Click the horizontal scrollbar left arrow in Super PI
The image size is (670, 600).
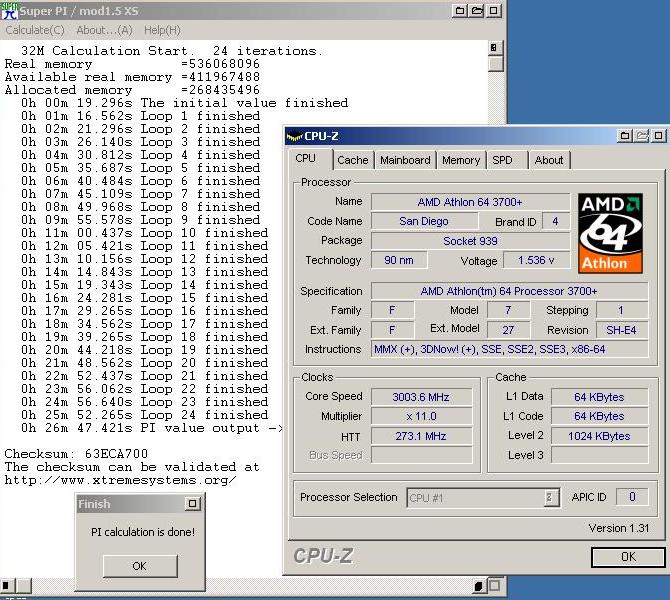(x=8, y=585)
